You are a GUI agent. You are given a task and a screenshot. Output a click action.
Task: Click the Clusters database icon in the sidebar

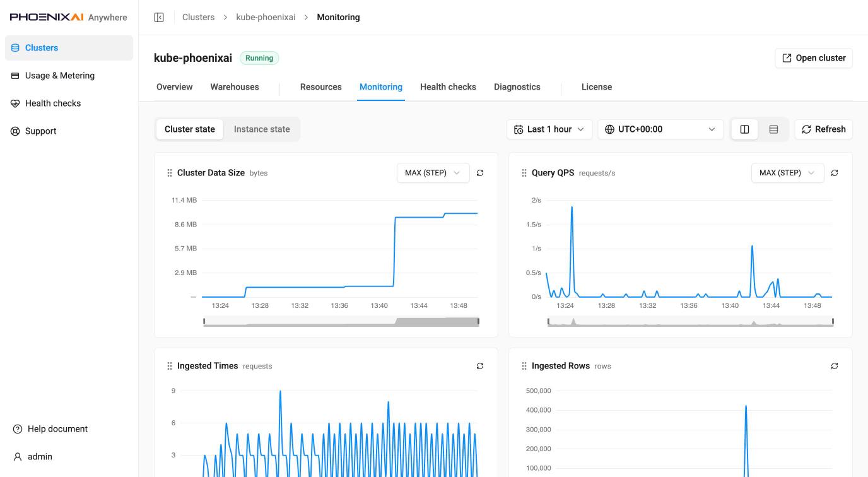15,48
